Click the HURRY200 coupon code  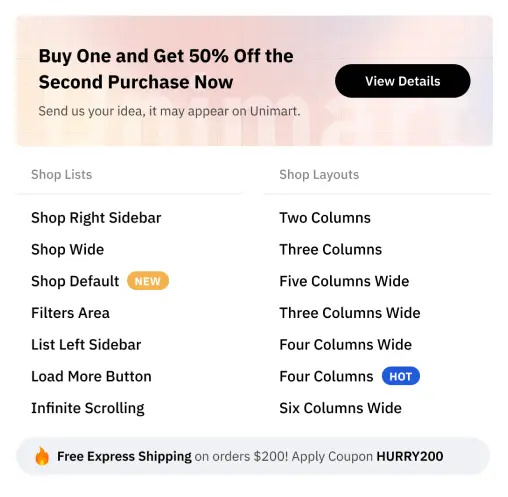coord(410,456)
